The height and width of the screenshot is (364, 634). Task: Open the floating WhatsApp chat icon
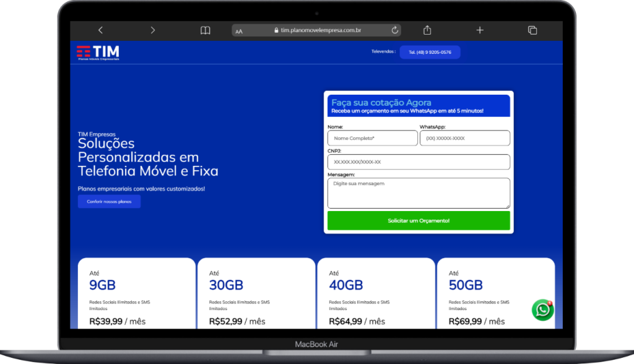(x=543, y=310)
